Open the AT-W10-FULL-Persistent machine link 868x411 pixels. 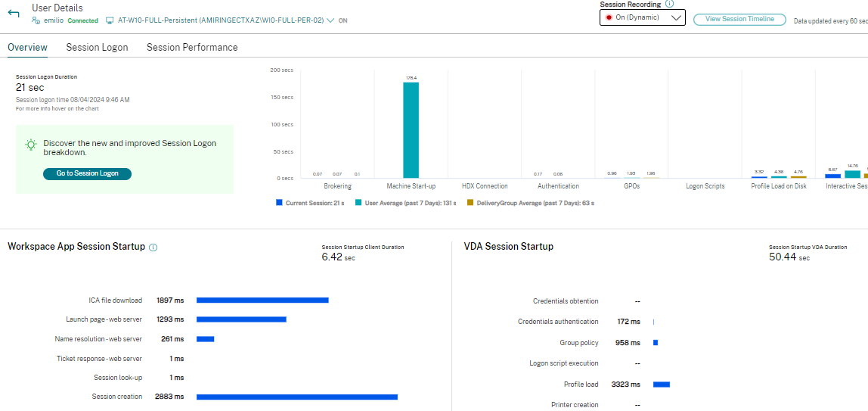[x=221, y=20]
